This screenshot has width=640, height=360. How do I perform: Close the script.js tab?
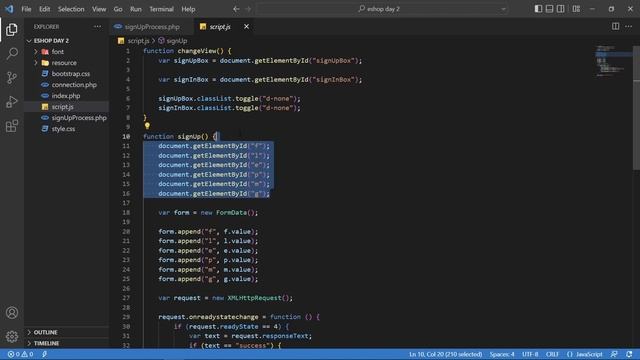[x=246, y=27]
